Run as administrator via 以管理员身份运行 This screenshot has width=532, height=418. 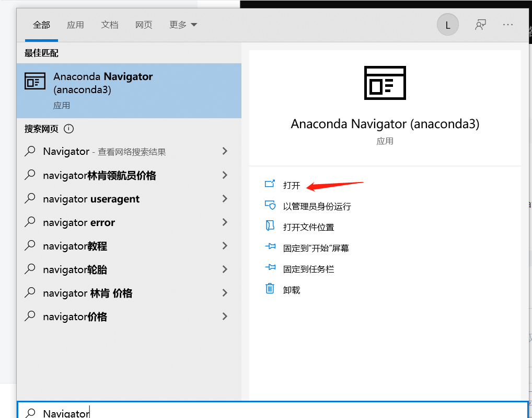(317, 207)
